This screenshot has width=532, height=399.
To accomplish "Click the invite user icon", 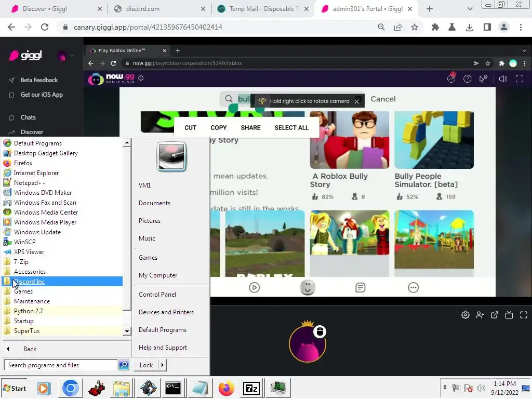I will [x=480, y=315].
